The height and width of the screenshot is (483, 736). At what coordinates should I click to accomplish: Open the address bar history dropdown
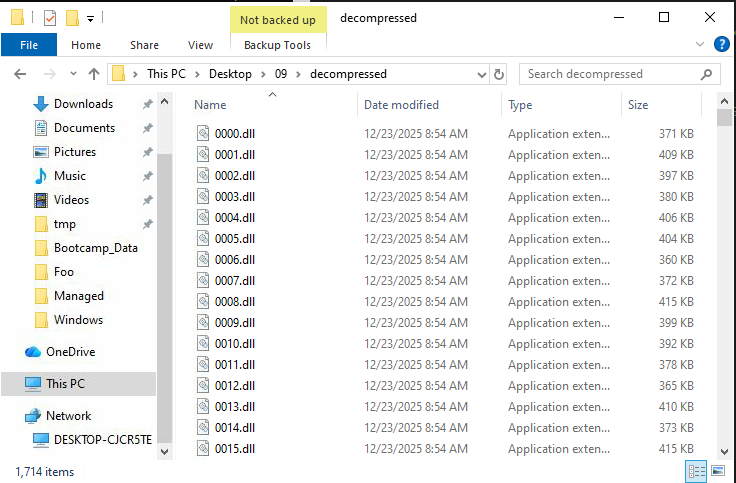478,74
